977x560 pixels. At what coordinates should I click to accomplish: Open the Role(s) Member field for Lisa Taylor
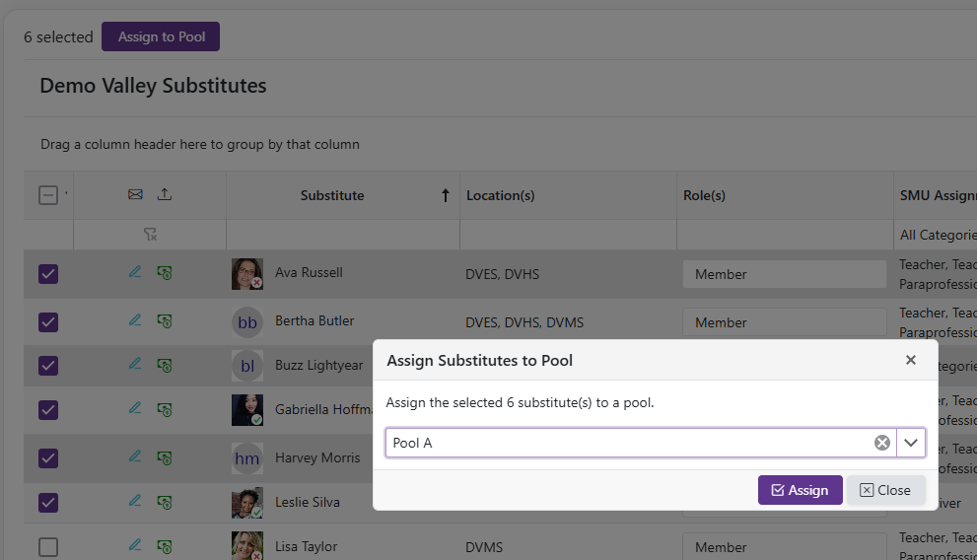(x=785, y=546)
